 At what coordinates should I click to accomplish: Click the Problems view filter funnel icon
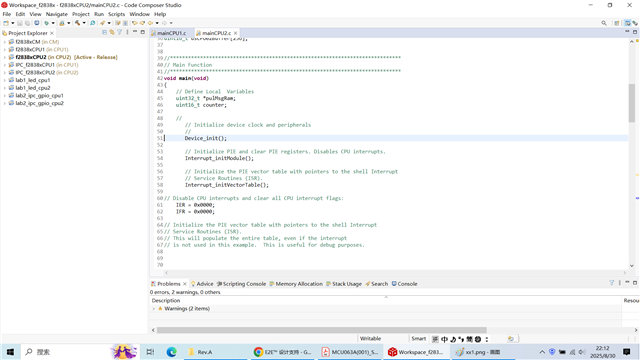pyautogui.click(x=611, y=282)
